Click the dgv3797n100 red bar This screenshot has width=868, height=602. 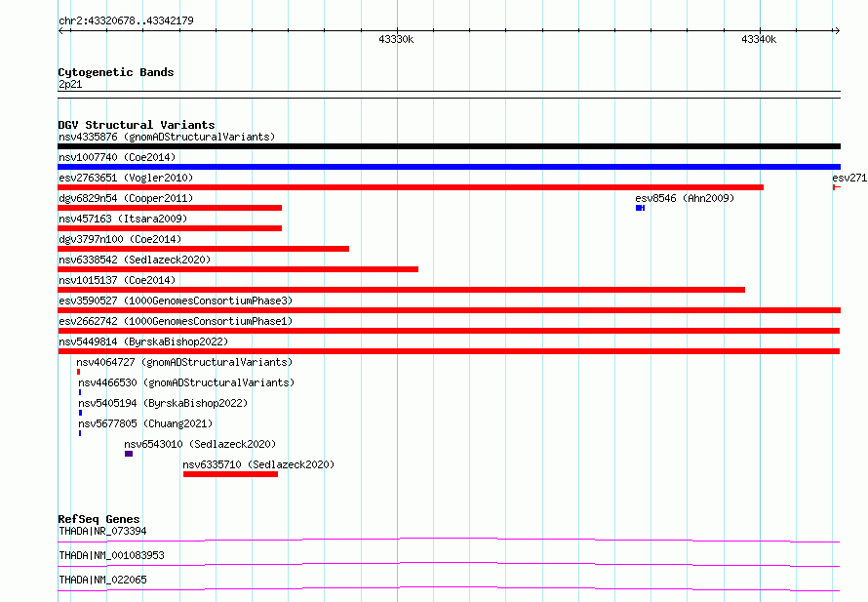[203, 249]
